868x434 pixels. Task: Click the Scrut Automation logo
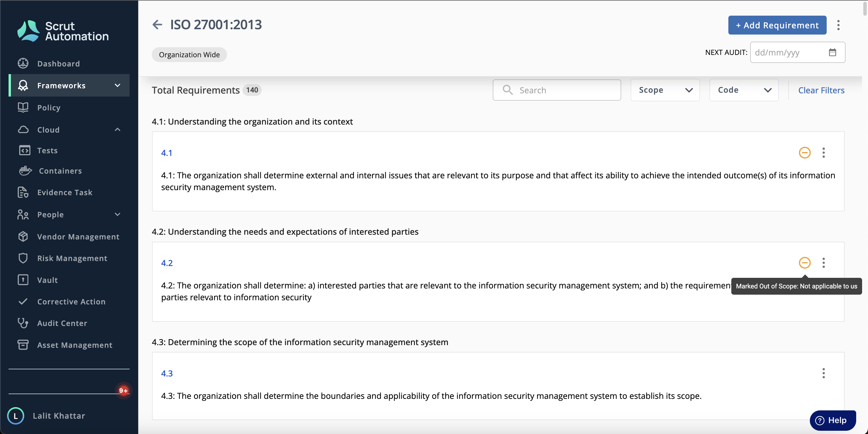click(63, 31)
